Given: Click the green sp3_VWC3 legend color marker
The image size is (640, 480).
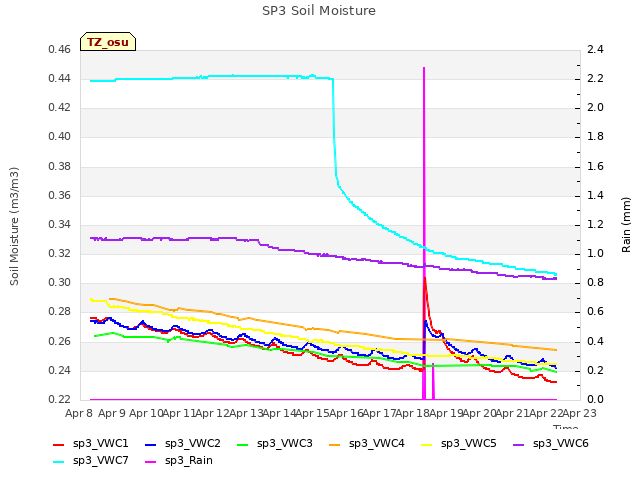Looking at the screenshot, I should point(243,444).
